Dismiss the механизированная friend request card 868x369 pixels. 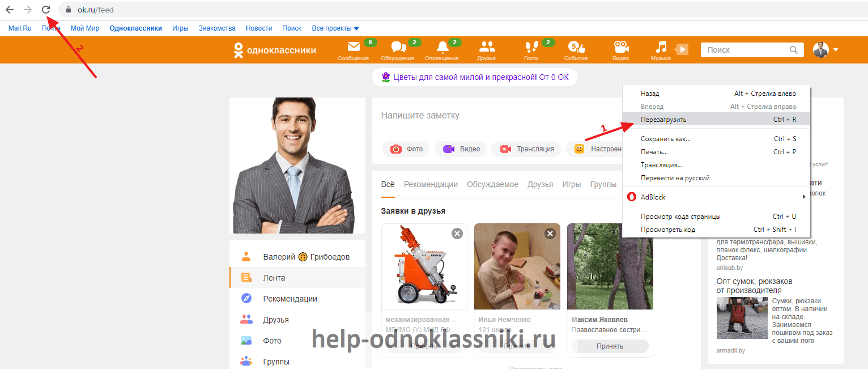click(x=457, y=234)
